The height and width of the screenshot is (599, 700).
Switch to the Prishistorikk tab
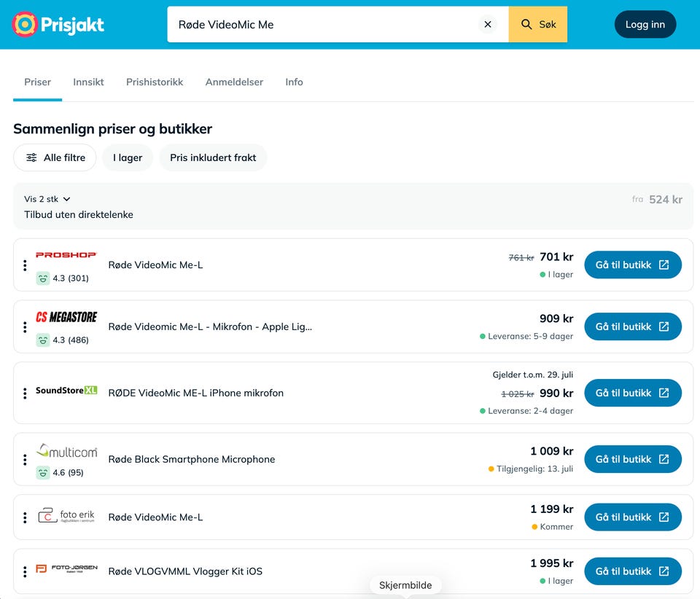pyautogui.click(x=155, y=82)
